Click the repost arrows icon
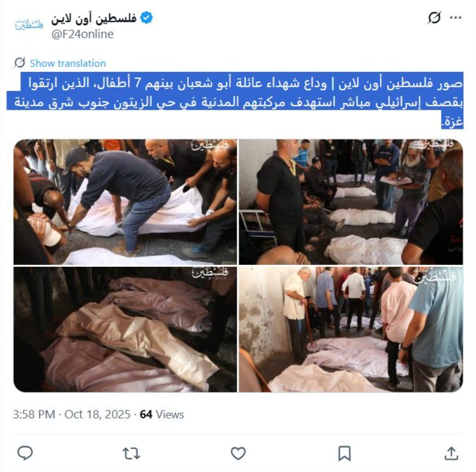Viewport: 476px width, 472px height. 132,453
